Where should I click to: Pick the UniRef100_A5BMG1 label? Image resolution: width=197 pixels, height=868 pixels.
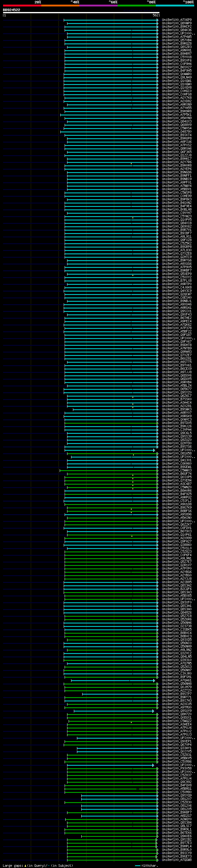177,789
